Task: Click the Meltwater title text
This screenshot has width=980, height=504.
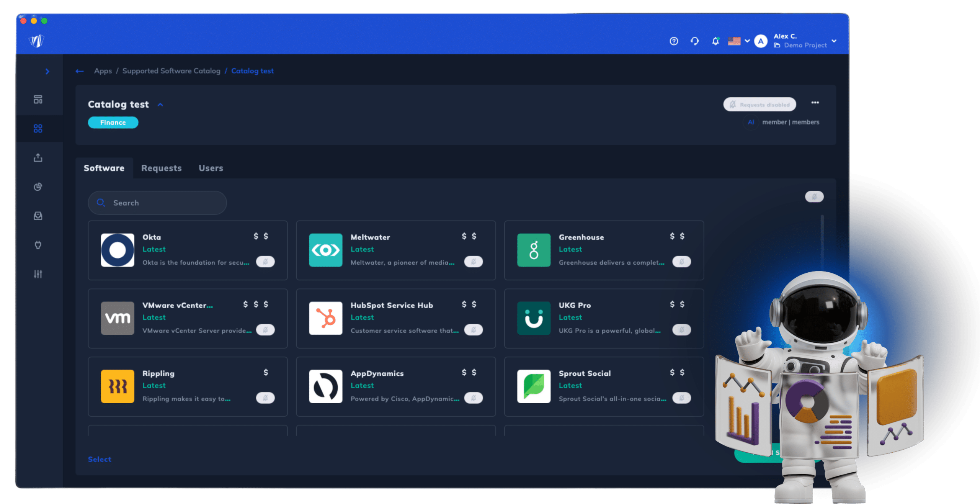Action: tap(370, 237)
